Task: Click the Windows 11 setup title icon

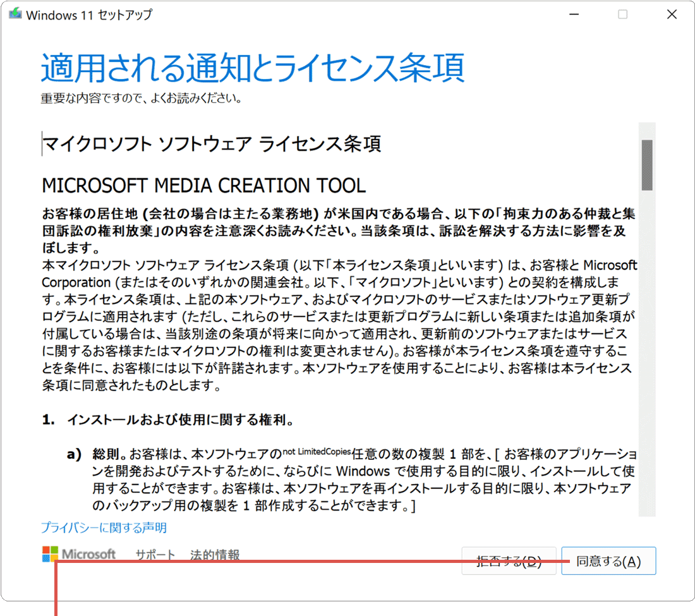Action: pyautogui.click(x=16, y=14)
